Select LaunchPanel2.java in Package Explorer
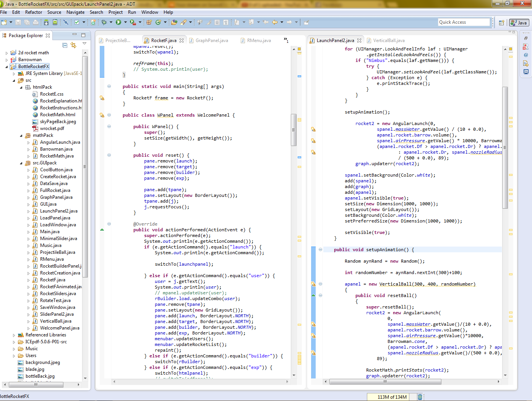Screen dimensions: 532x401 (58, 211)
